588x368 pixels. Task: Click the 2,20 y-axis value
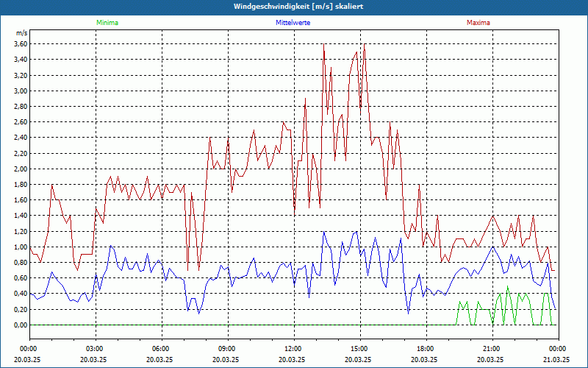tap(21, 153)
